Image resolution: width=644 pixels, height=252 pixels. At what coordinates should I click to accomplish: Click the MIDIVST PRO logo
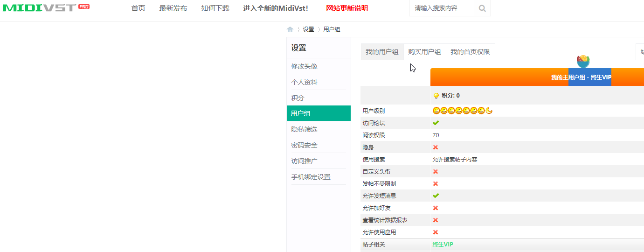[x=46, y=7]
